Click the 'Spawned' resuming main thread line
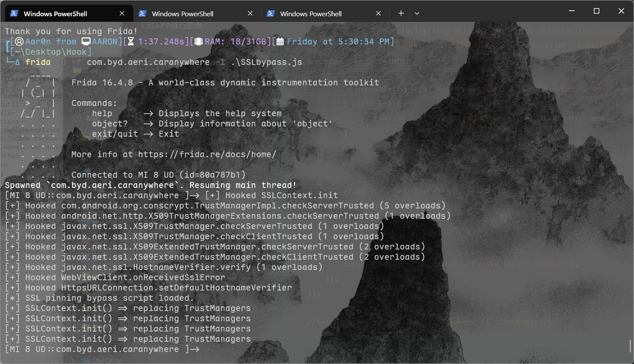The width and height of the screenshot is (634, 364). point(151,185)
